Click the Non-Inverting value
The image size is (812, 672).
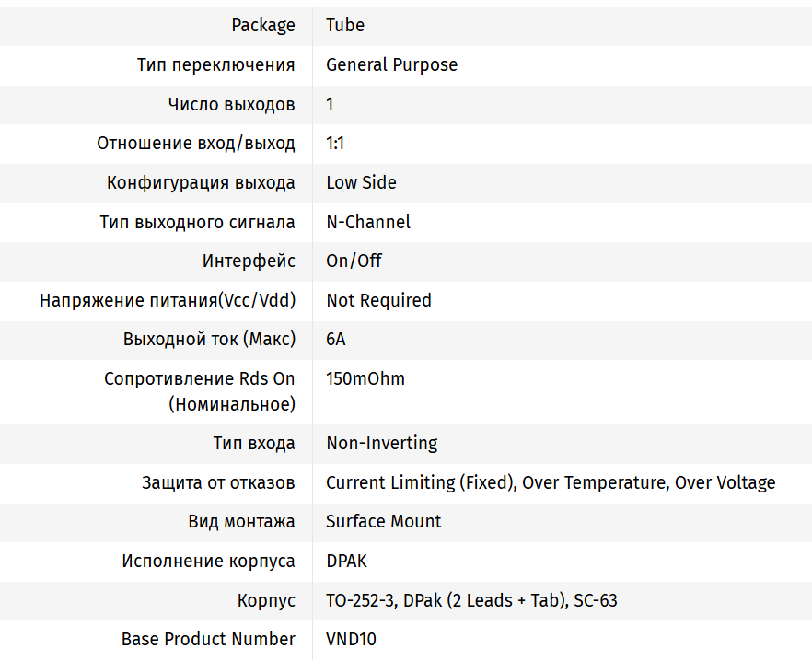(381, 444)
